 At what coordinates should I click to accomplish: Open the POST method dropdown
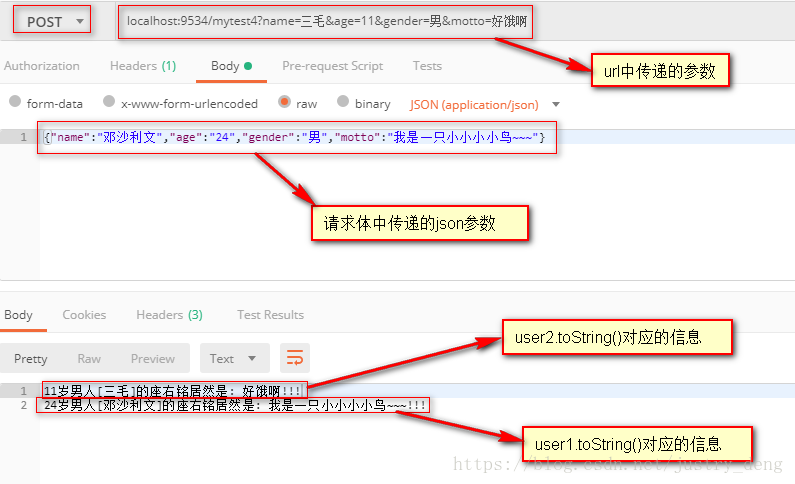tap(52, 22)
